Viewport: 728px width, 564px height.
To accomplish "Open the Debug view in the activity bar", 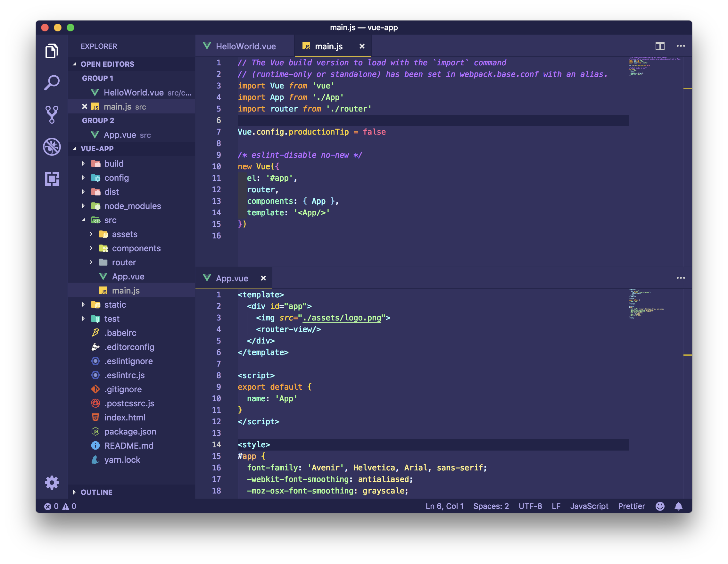I will (x=52, y=147).
